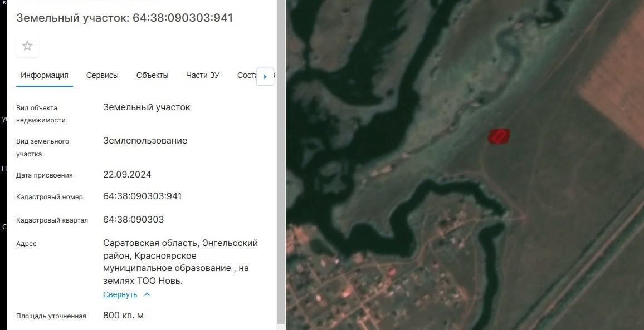Click the parcel title heading
The height and width of the screenshot is (330, 644).
click(124, 18)
